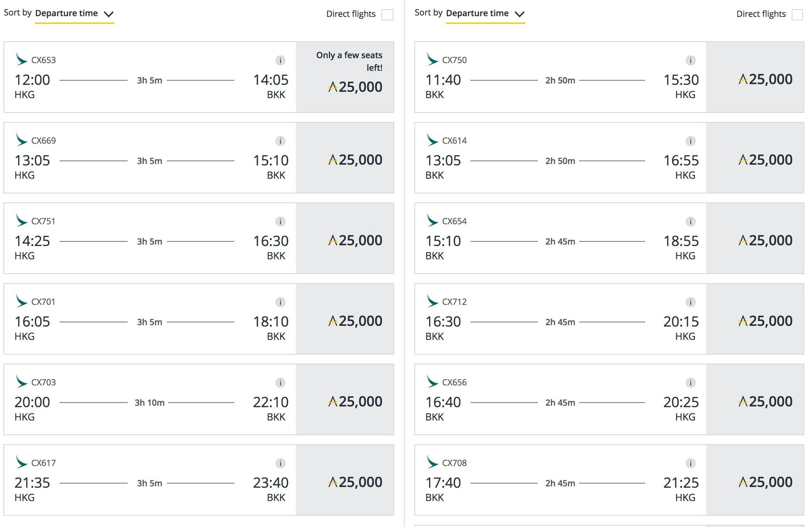Open info icon for flight CX669
The width and height of the screenshot is (812, 527).
click(280, 141)
